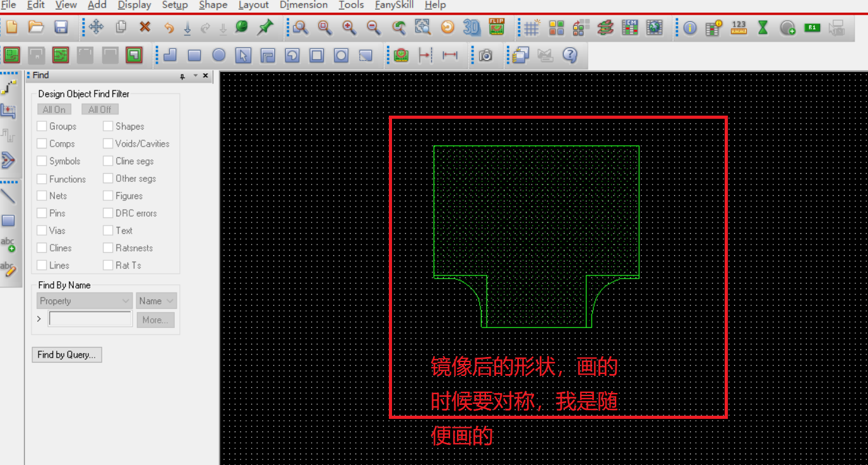This screenshot has height=465, width=868.
Task: Select the Shape Add Rectangle tool
Action: click(194, 56)
